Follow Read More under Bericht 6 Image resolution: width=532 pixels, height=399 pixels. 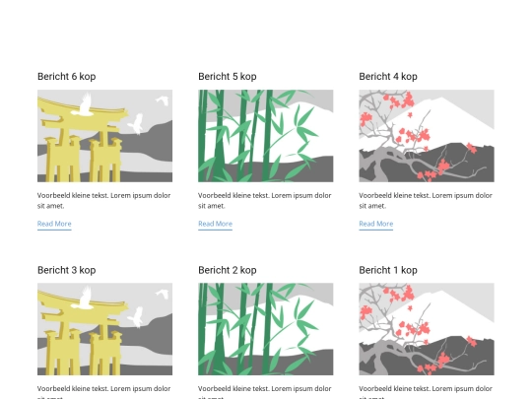54,224
